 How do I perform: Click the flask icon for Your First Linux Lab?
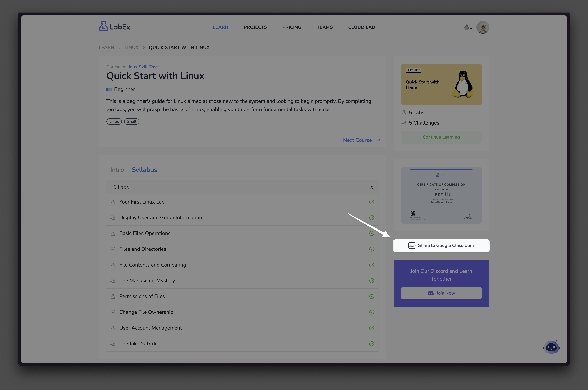coord(113,202)
